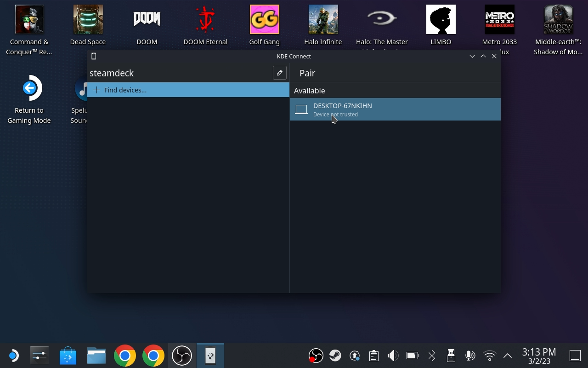Screen dimensions: 588x368
Task: Click the Pair heading
Action: [307, 73]
